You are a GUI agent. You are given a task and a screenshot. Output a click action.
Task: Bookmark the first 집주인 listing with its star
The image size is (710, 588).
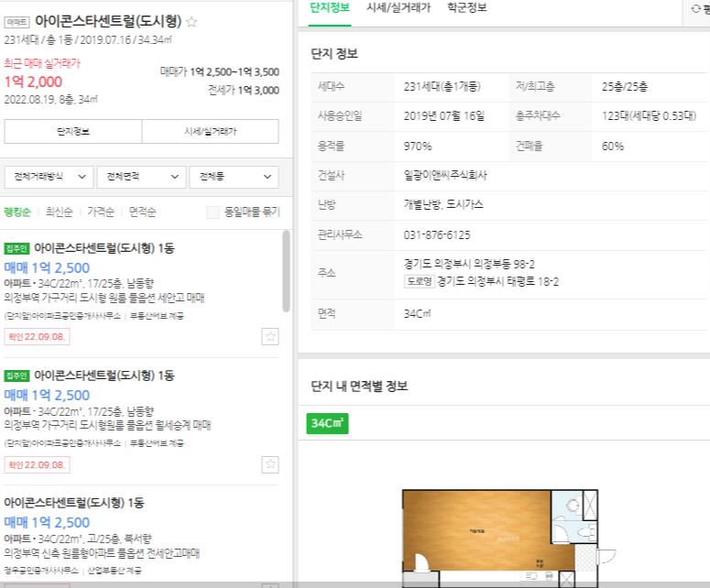270,336
